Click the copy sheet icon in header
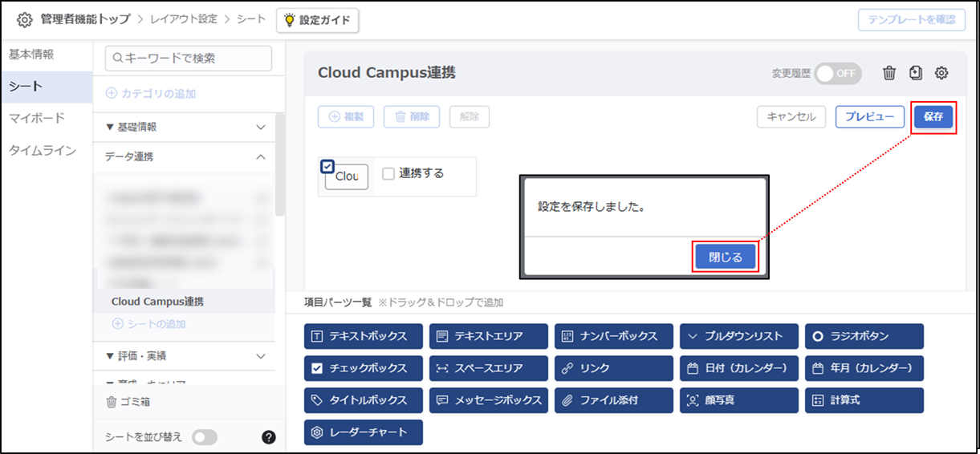Image resolution: width=980 pixels, height=454 pixels. pos(916,73)
